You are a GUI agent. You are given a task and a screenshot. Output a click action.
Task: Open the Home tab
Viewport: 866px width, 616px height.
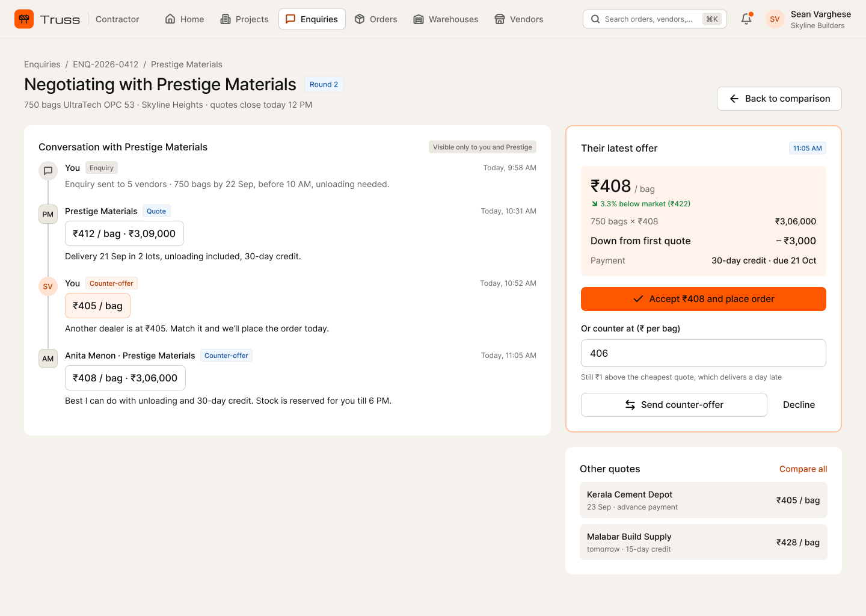(185, 19)
